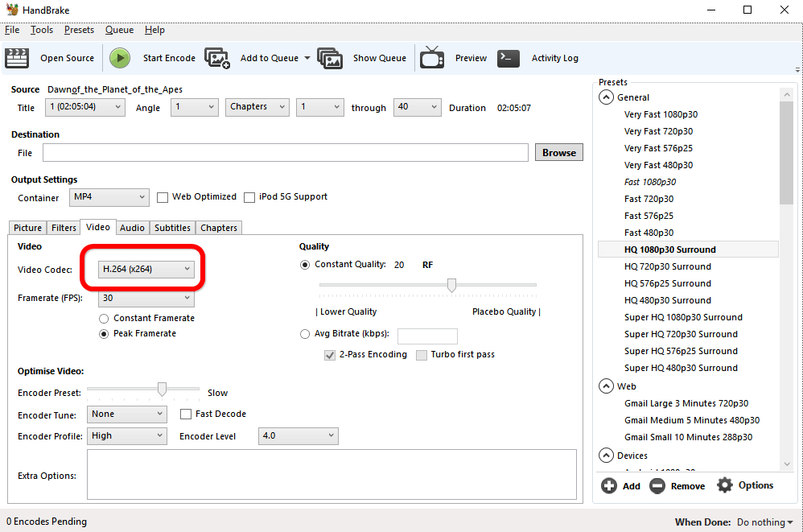Image resolution: width=803 pixels, height=532 pixels.
Task: Select the Constant Quality radio button
Action: pyautogui.click(x=305, y=265)
